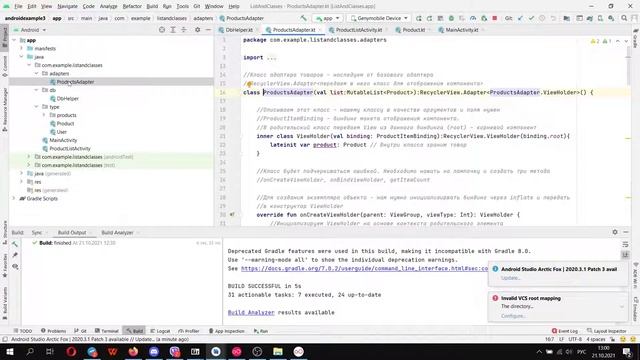Minimize the Build tool window

626,232
